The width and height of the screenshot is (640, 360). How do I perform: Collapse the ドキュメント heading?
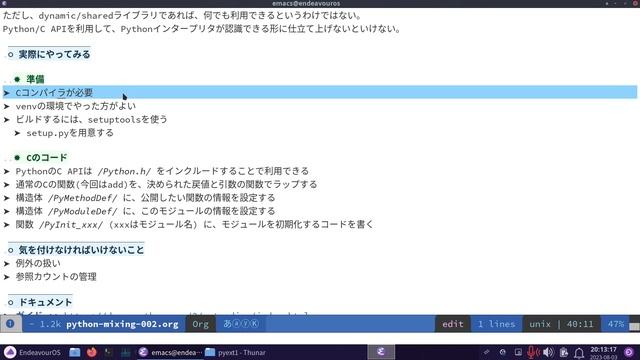point(45,302)
